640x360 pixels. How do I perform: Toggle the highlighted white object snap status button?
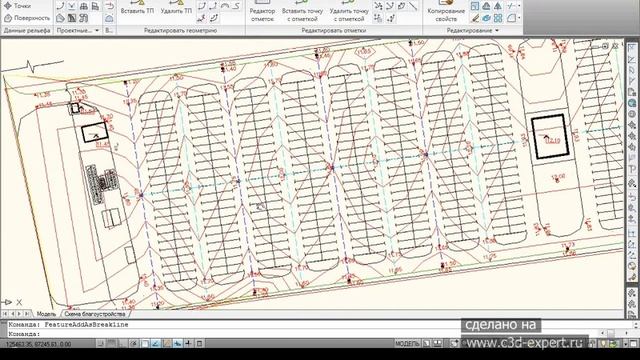(145, 344)
